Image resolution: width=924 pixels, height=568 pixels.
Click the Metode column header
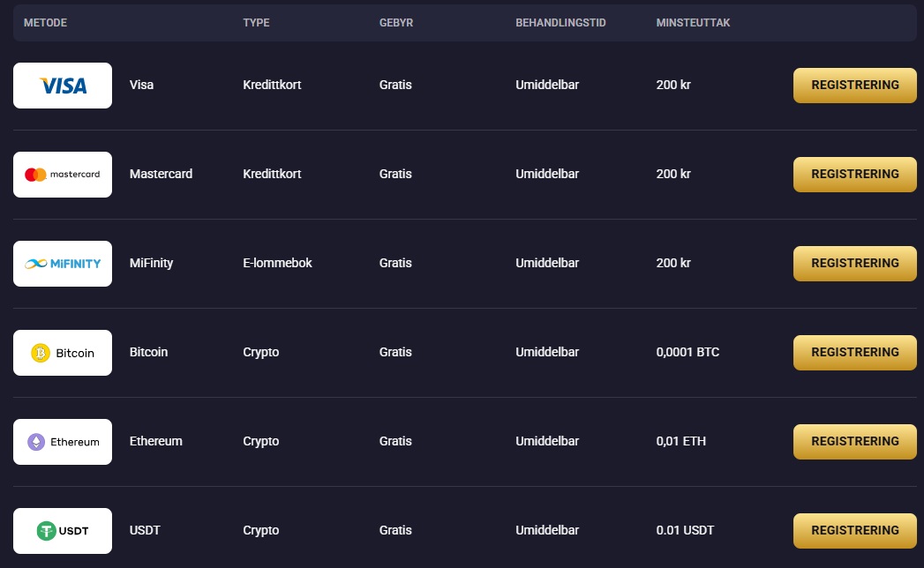coord(45,22)
